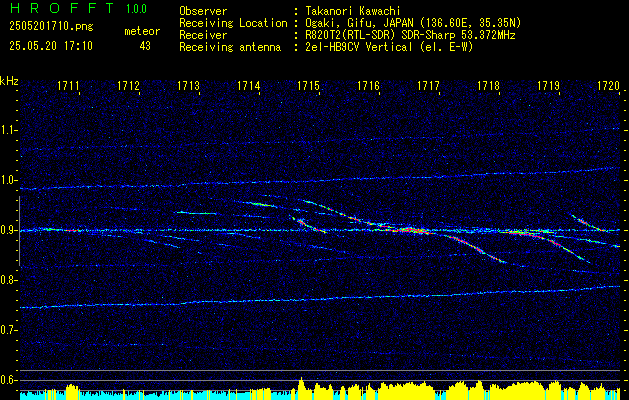Click the 0.8 frequency axis label
The width and height of the screenshot is (629, 400).
tap(9, 280)
